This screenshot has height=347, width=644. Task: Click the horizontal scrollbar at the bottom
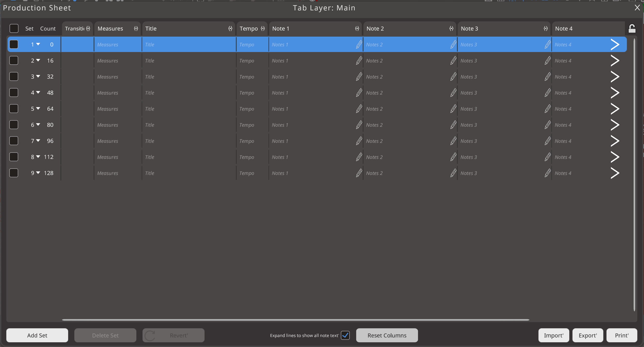pos(295,320)
